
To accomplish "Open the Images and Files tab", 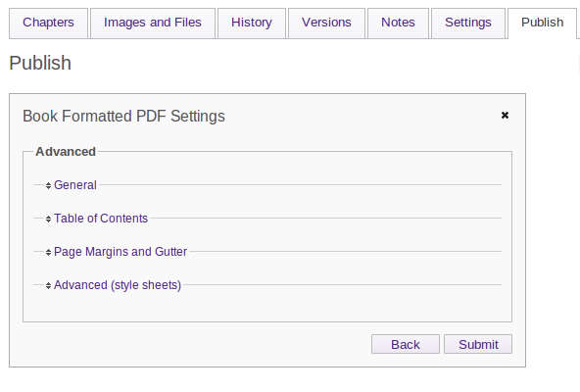I will [153, 23].
